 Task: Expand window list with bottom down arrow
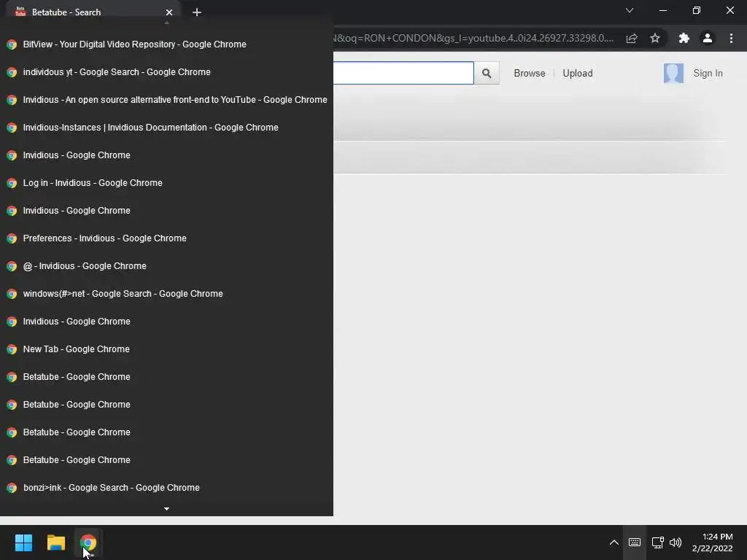click(166, 508)
